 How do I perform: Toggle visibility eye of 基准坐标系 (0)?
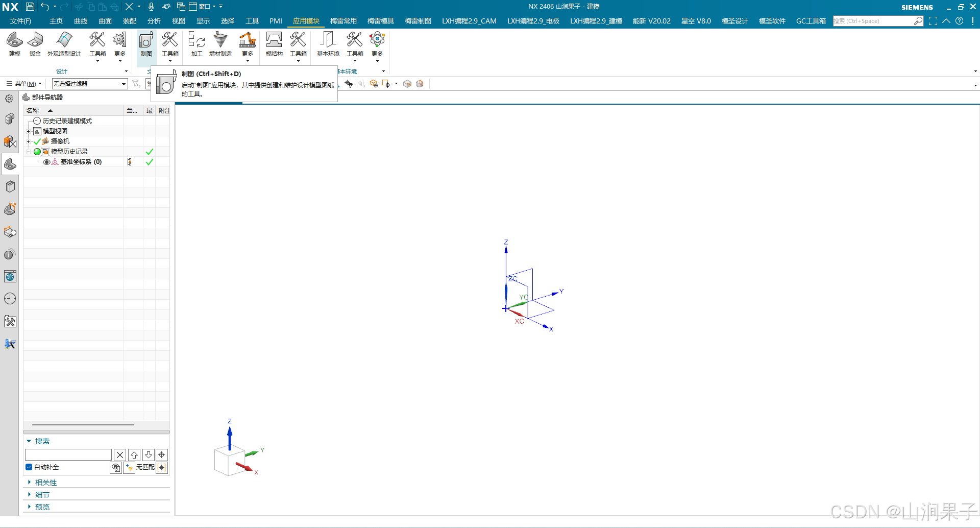(x=46, y=162)
